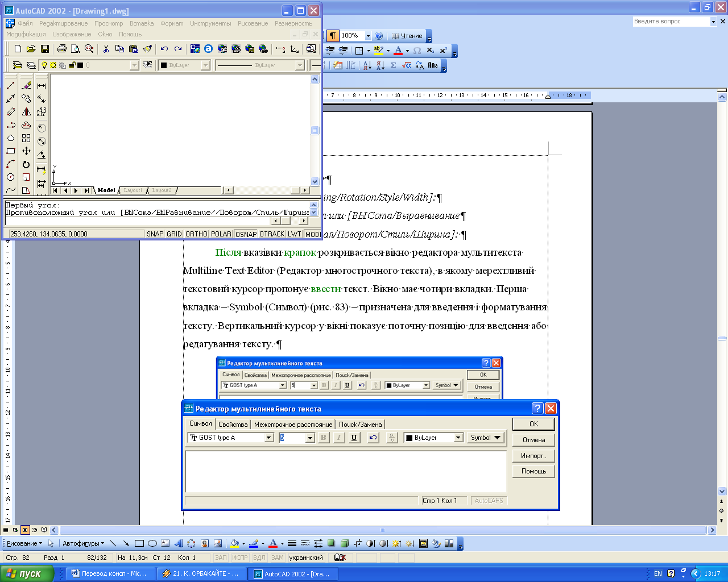728x582 pixels.
Task: Toggle GRID mode in AutoCAD status bar
Action: 174,234
